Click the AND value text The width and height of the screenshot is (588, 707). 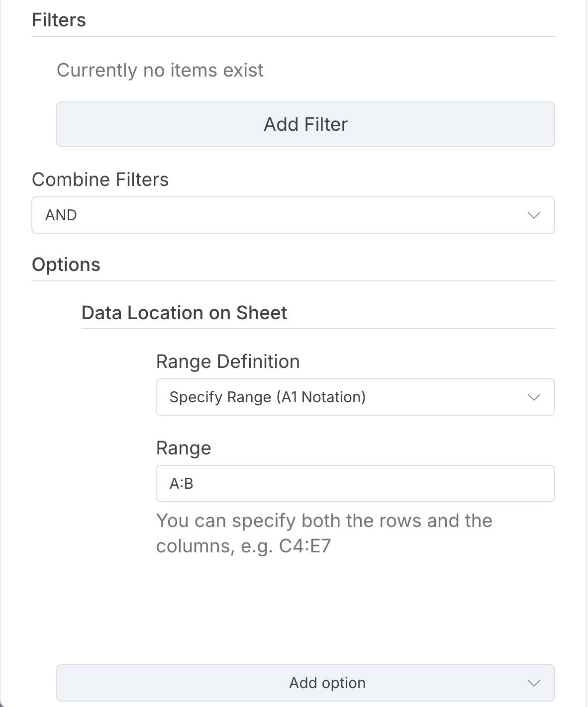pos(61,215)
